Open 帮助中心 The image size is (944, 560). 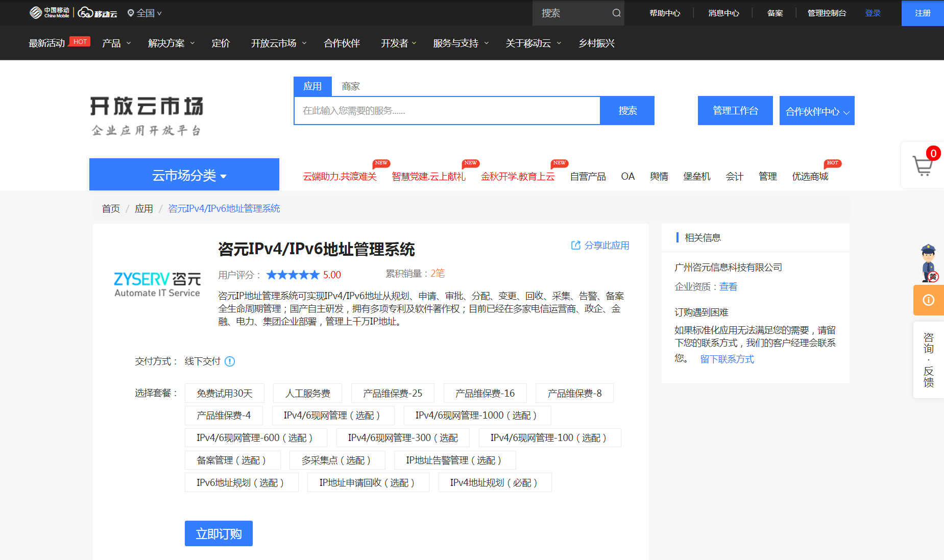[665, 13]
